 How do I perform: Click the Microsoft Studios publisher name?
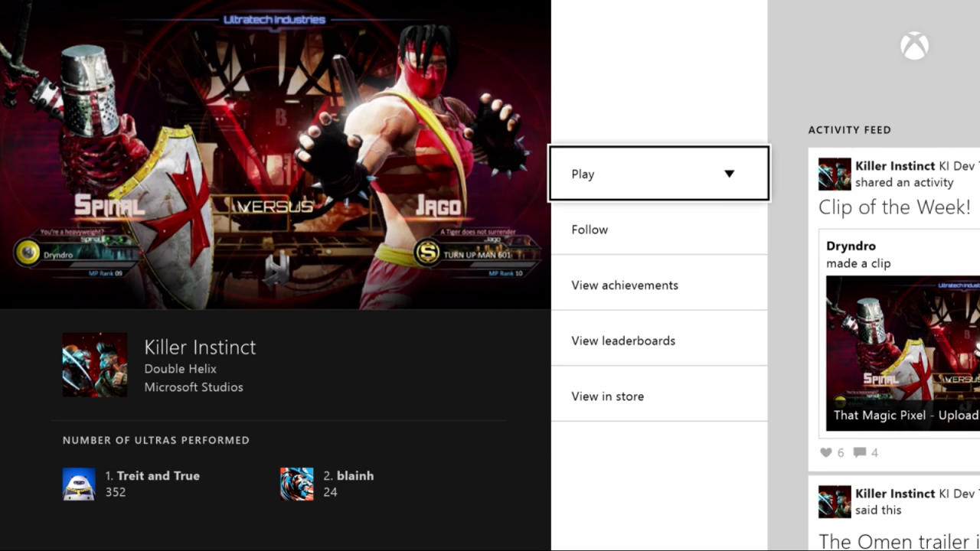(x=194, y=386)
